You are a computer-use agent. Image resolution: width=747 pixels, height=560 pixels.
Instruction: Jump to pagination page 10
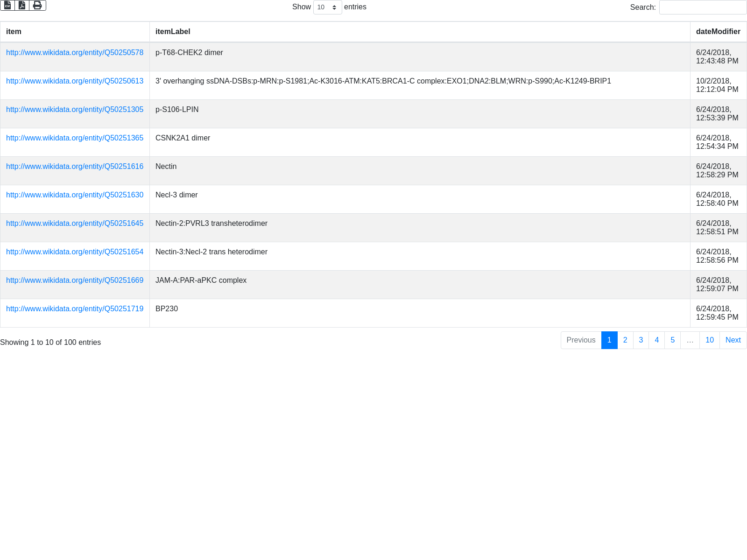710,340
